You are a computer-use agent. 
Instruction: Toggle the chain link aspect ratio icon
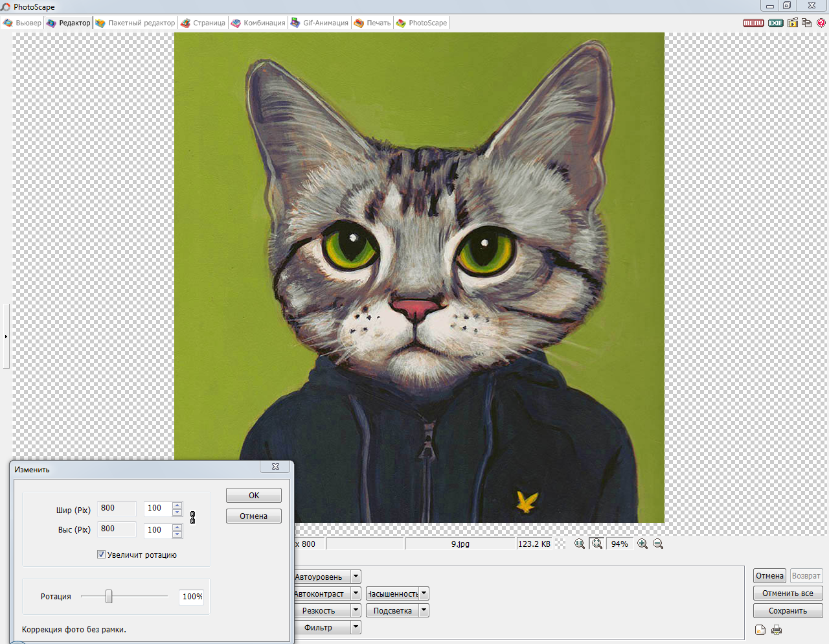tap(192, 518)
